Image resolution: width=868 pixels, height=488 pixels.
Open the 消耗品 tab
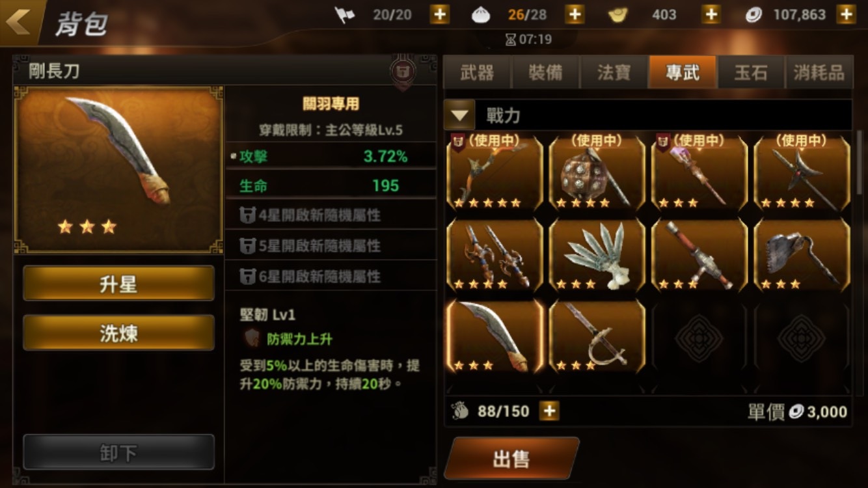tap(819, 72)
